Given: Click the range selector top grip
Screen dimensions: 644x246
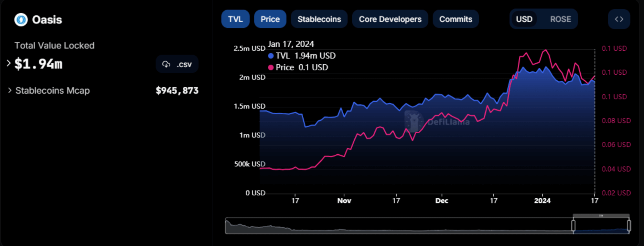Looking at the screenshot, I should point(601,215).
